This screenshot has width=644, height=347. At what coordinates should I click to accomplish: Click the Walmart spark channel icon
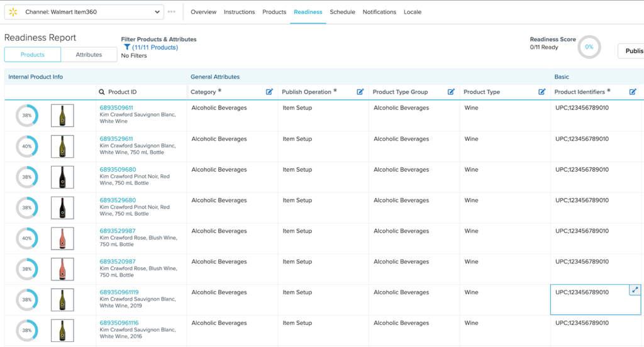[x=13, y=12]
